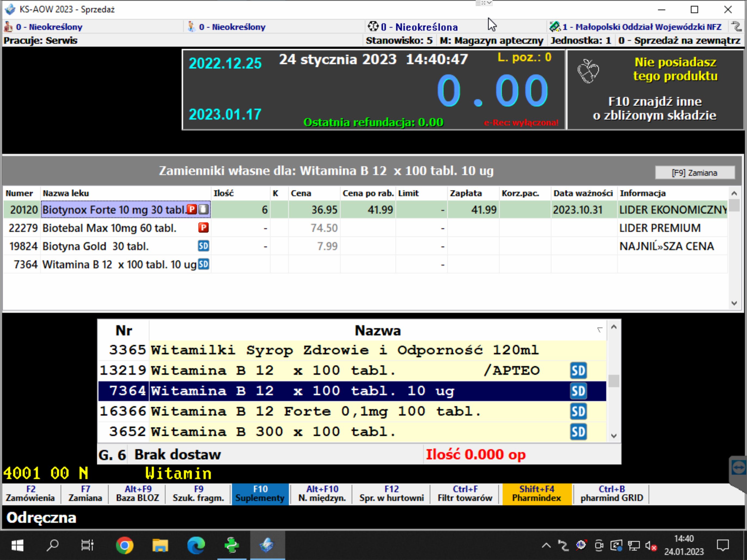Viewport: 747px width, 560px height.
Task: Click the SD icon on the Witamina B 300 row
Action: pos(578,432)
